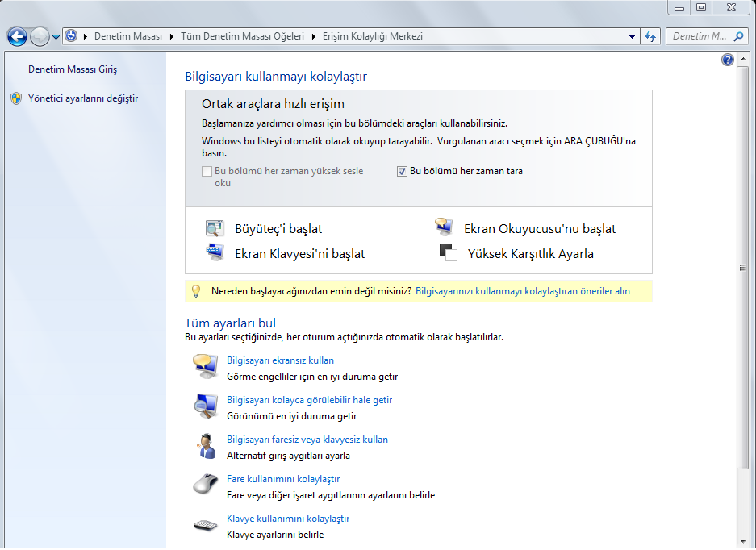
Task: Click the refresh button in address bar
Action: (x=650, y=36)
